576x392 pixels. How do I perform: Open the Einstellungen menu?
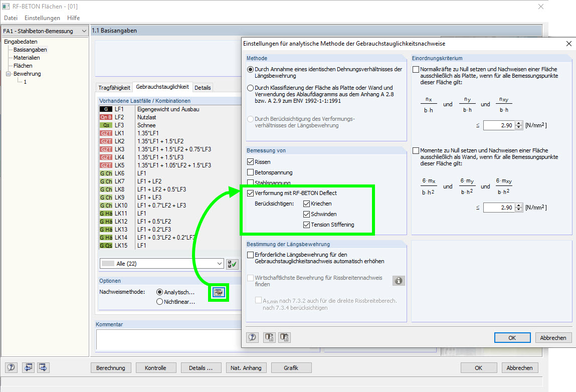(42, 18)
